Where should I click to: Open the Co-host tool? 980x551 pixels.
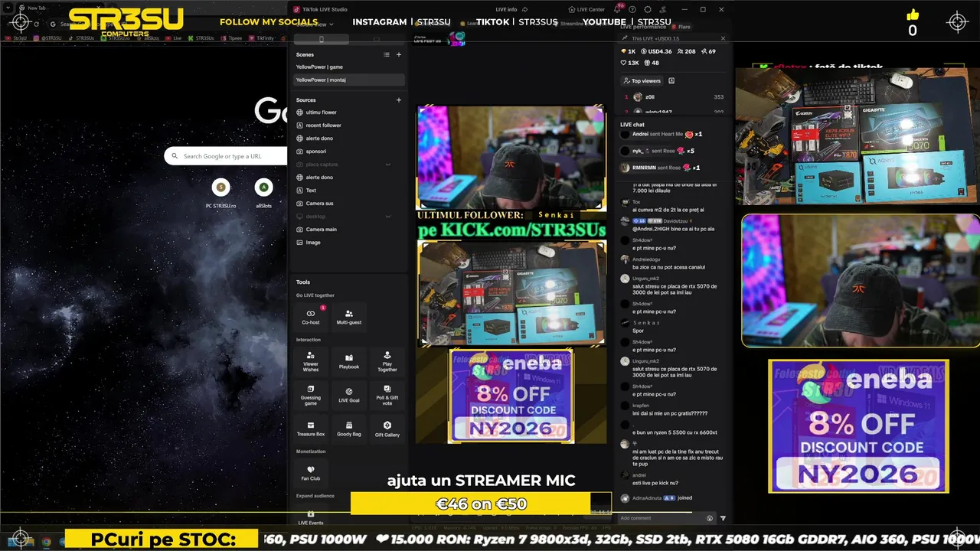pyautogui.click(x=311, y=317)
